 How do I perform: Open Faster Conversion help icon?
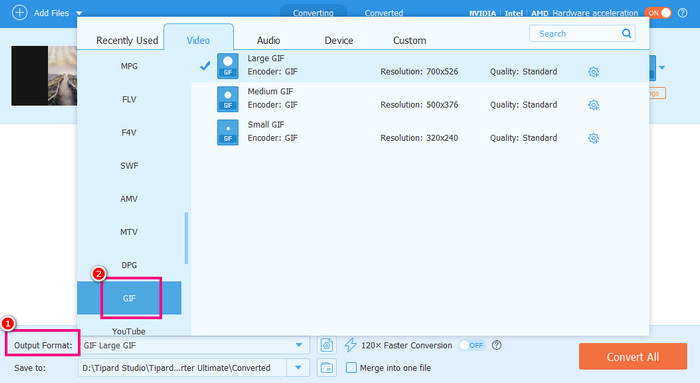[496, 345]
